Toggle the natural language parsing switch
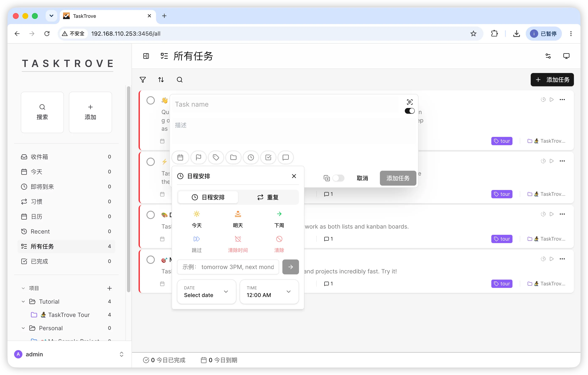Screen dimensions: 588x375 click(410, 111)
